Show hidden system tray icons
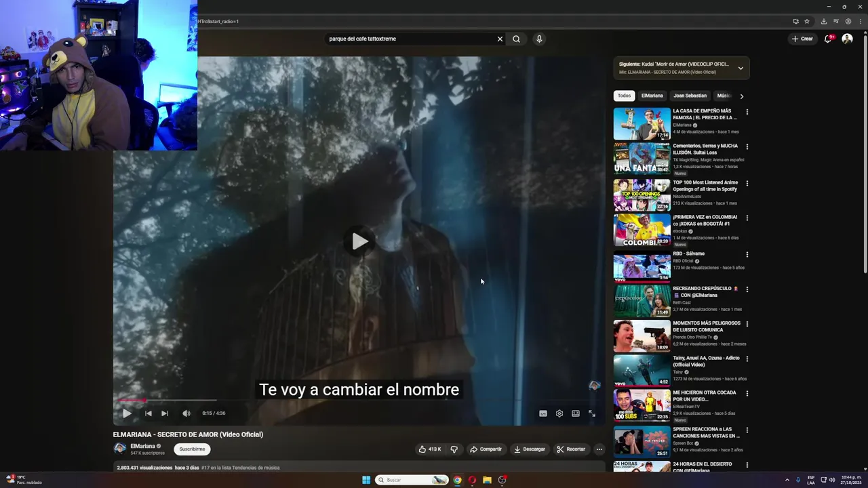 point(787,480)
